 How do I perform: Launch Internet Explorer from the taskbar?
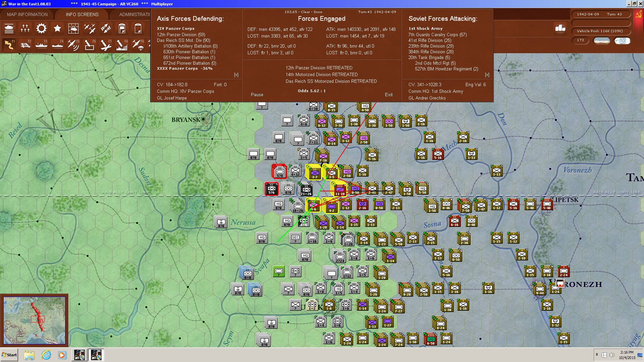pyautogui.click(x=46, y=355)
